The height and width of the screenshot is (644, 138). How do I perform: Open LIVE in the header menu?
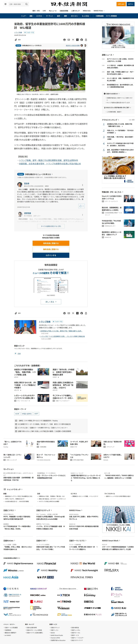click(x=44, y=11)
